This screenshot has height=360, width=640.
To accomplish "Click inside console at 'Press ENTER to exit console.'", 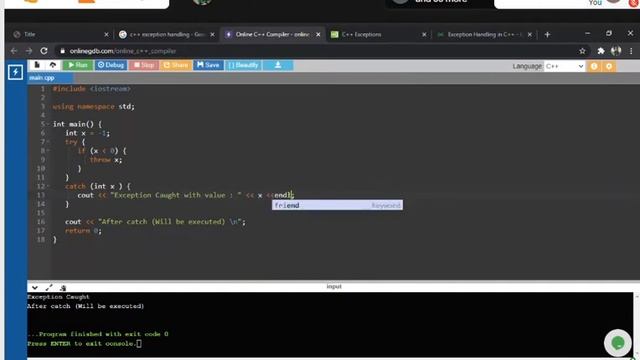I will point(82,344).
